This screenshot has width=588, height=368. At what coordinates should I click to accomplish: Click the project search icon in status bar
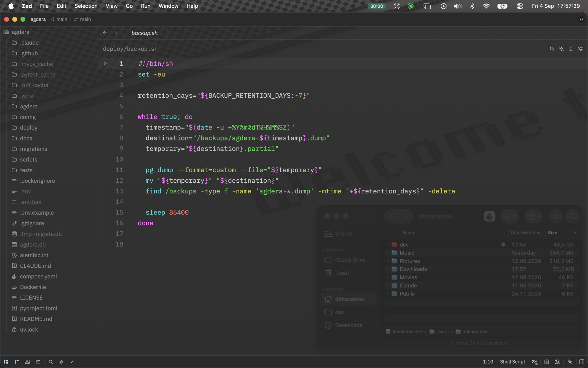click(50, 362)
